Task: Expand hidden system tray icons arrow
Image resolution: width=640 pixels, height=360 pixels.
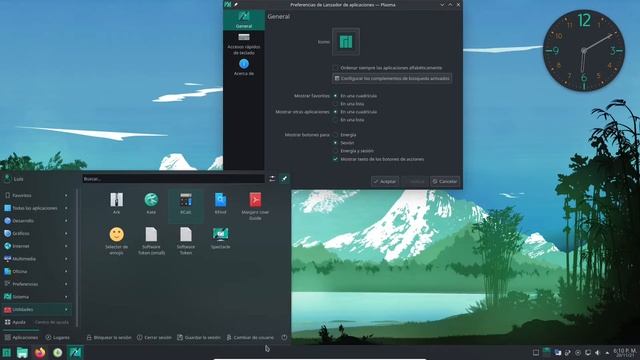Action: pos(607,353)
